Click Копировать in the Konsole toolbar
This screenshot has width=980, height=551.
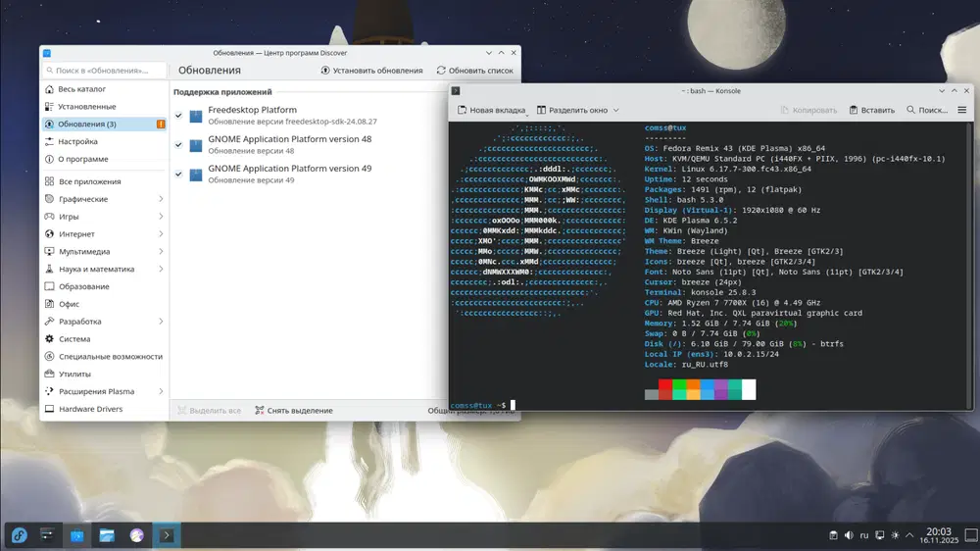[x=808, y=110]
